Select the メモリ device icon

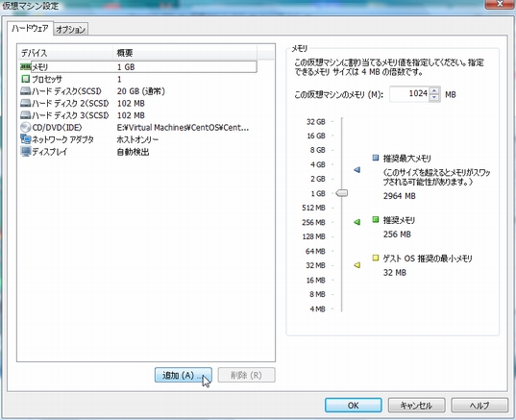tap(25, 67)
